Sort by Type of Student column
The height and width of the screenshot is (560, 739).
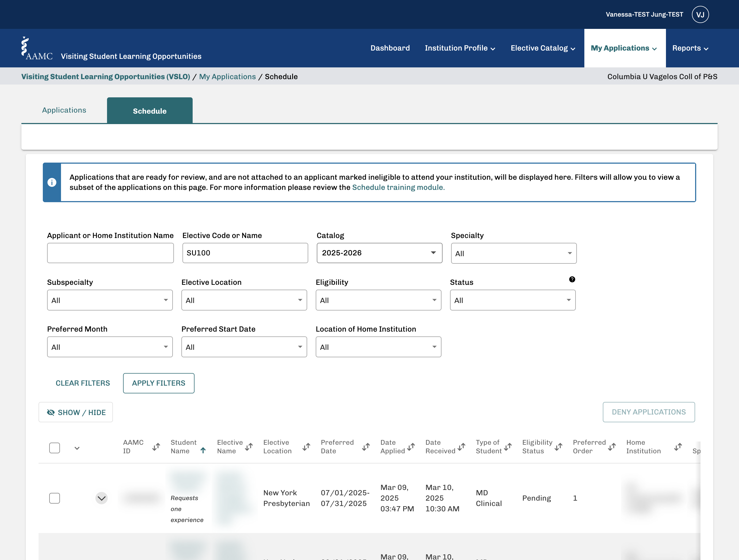click(x=508, y=446)
